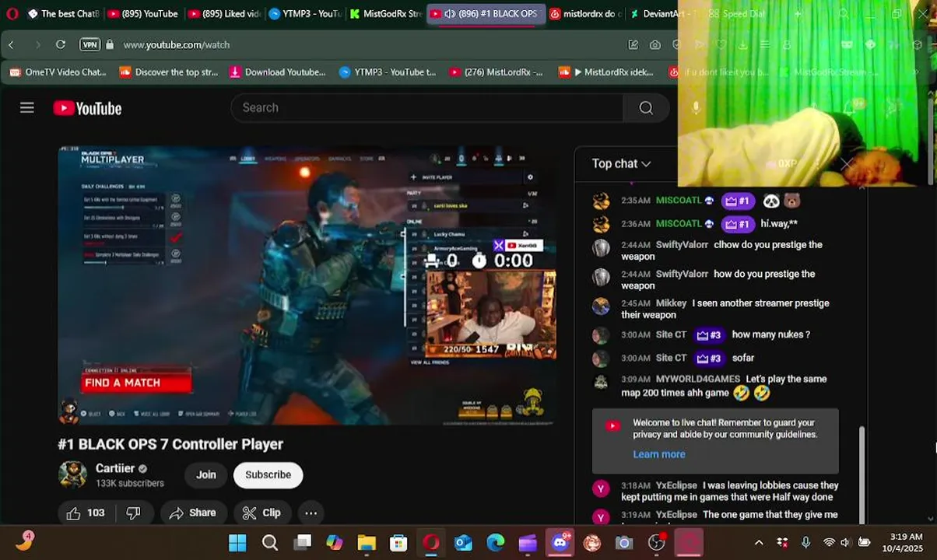Focus the YouTube Search input field

(426, 108)
